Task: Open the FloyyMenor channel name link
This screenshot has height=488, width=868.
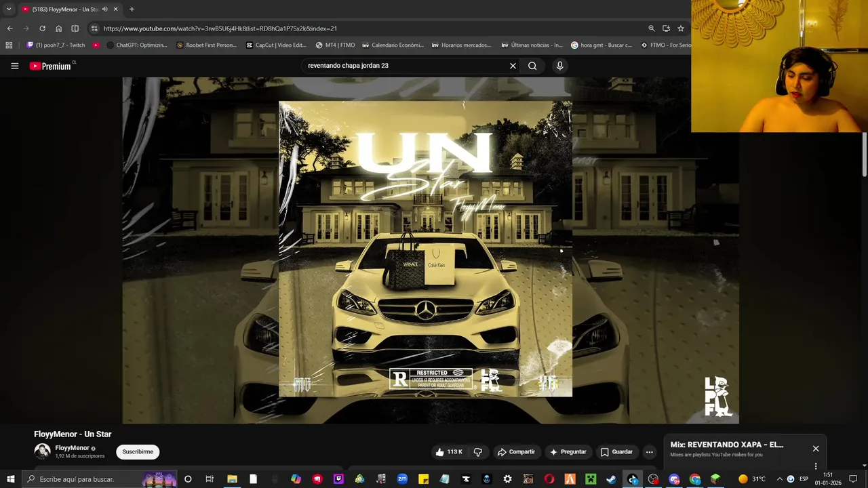Action: pos(72,448)
